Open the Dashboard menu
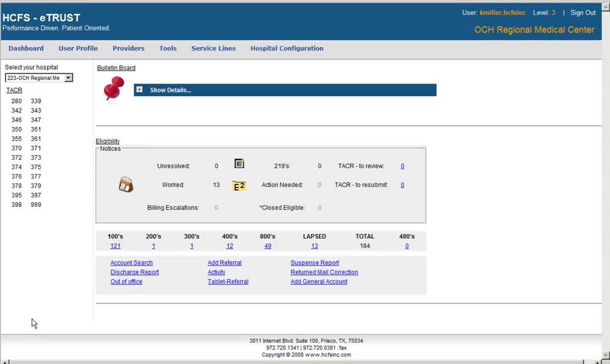 26,48
